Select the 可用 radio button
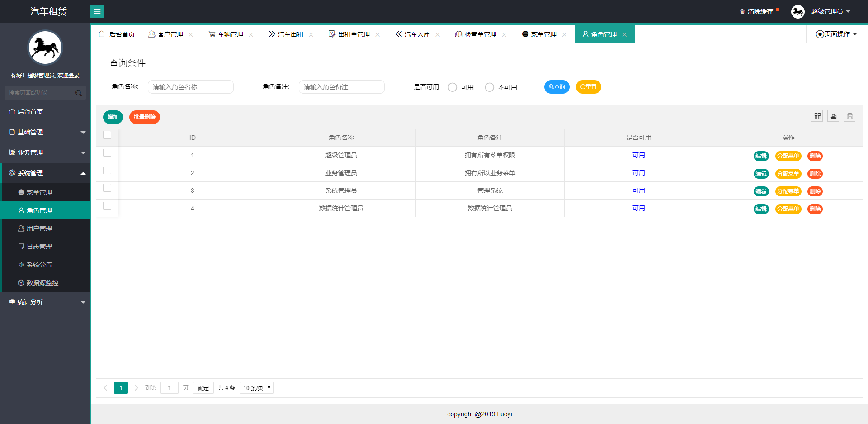The image size is (868, 424). [452, 87]
